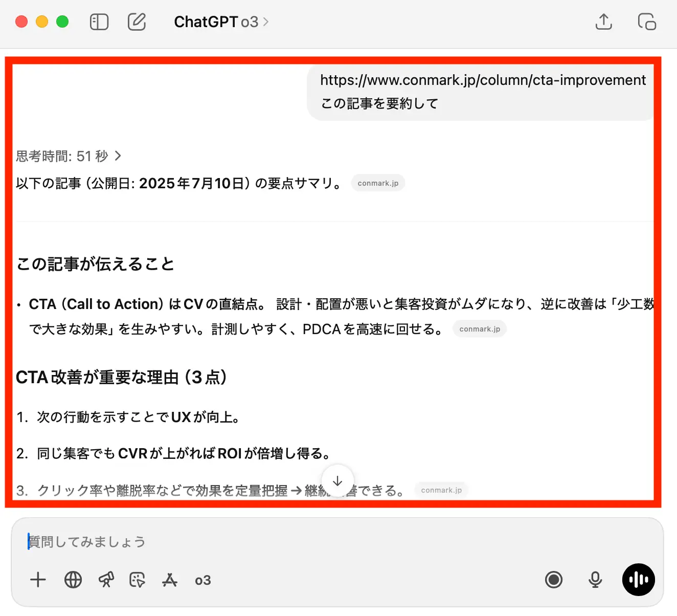The height and width of the screenshot is (616, 677).
Task: Click the text 同じ集客でもCVRが上がれば
Action: (126, 454)
